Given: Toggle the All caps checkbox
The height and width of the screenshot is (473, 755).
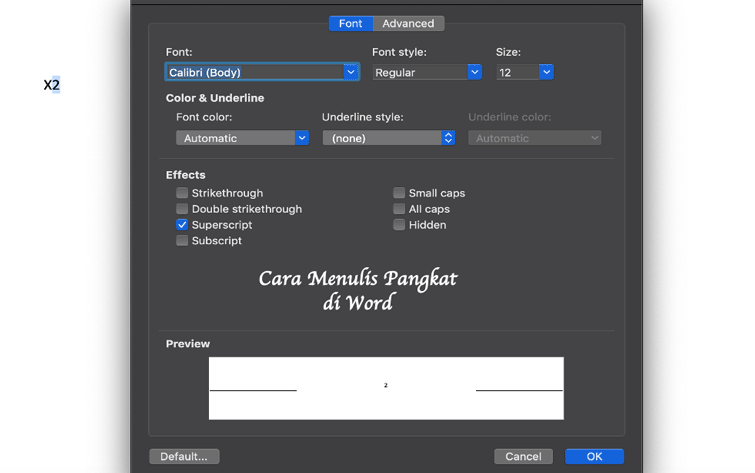Looking at the screenshot, I should 399,209.
